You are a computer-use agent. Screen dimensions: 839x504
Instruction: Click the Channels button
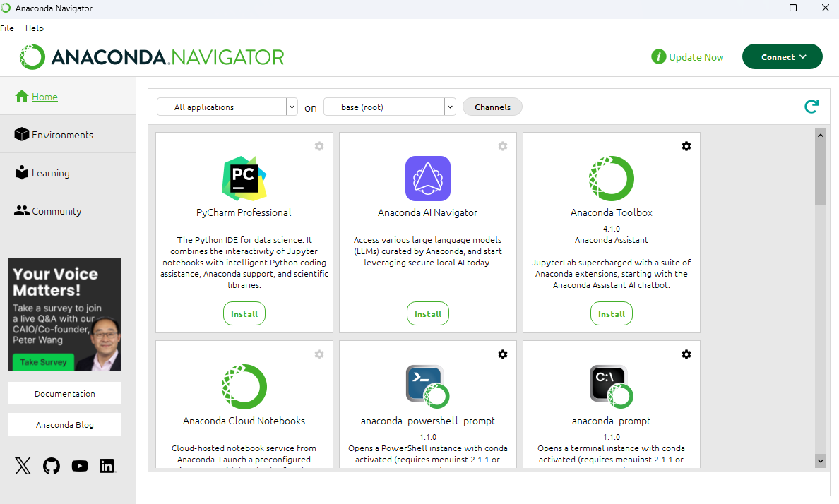[x=492, y=107]
